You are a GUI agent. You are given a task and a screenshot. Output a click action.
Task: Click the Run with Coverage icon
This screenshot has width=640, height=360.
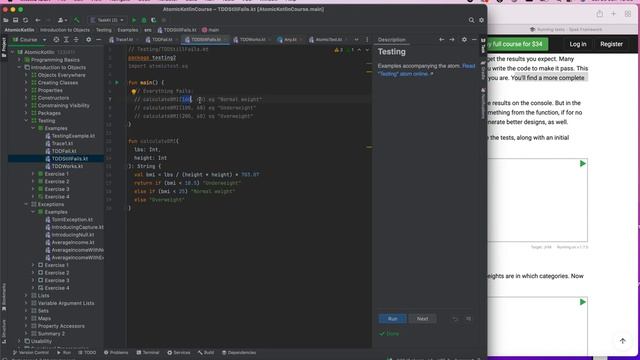coord(153,20)
